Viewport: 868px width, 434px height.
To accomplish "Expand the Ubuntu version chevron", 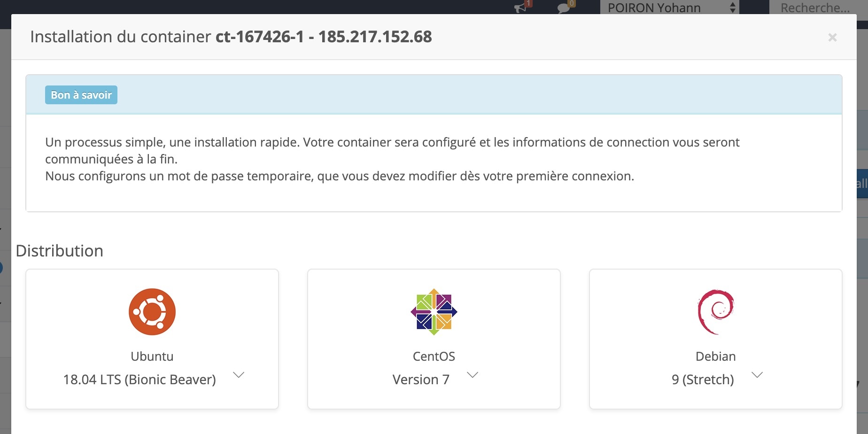I will (x=239, y=375).
